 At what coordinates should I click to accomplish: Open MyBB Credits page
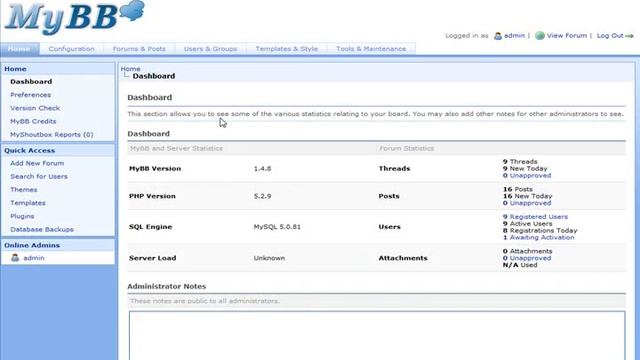click(x=33, y=121)
